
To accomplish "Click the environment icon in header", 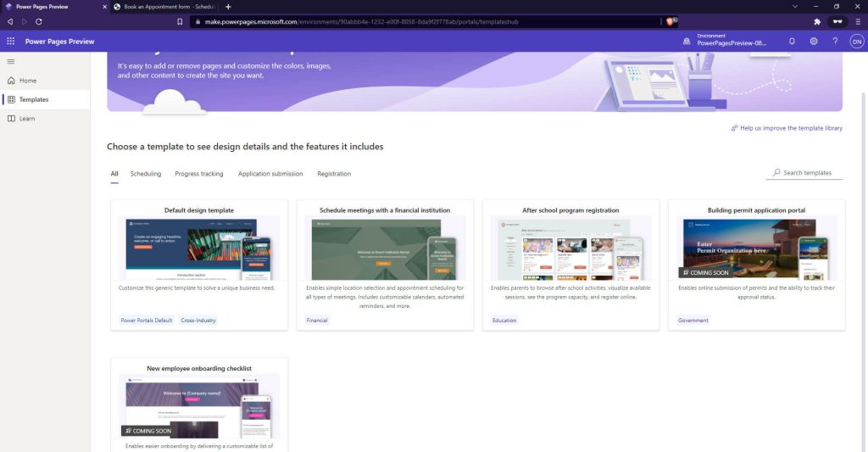I will click(687, 41).
